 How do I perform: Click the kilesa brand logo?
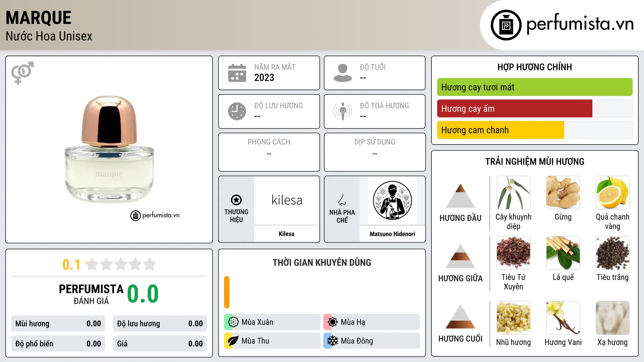pos(287,200)
